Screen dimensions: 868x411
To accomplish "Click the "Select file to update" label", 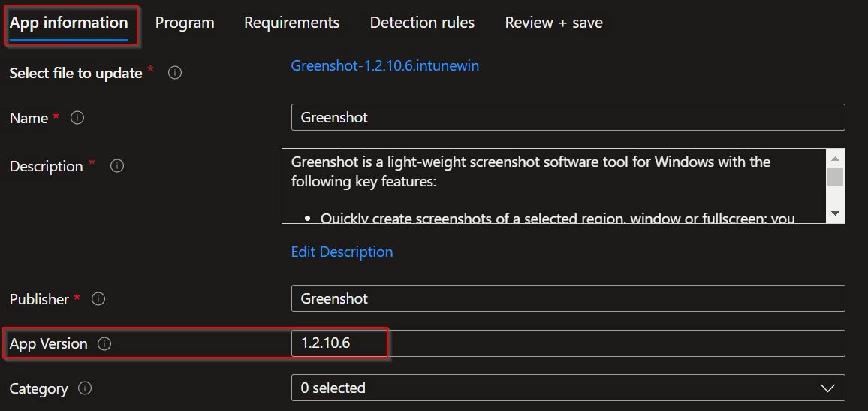I will [x=76, y=73].
